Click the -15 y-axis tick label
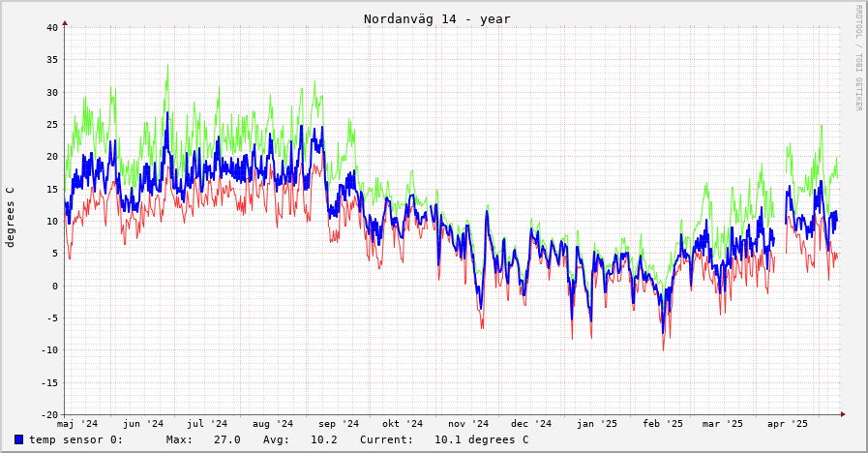Screen dimensions: 868x453 (x=49, y=383)
